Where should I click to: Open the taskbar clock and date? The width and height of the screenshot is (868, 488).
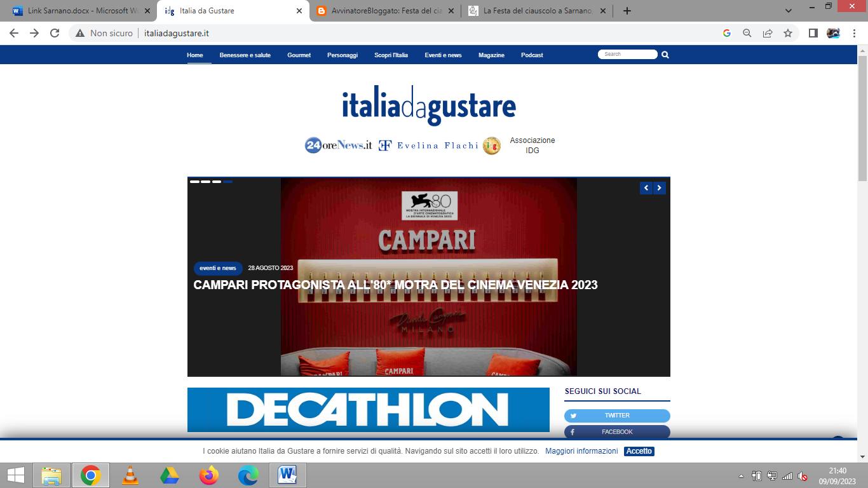(837, 476)
